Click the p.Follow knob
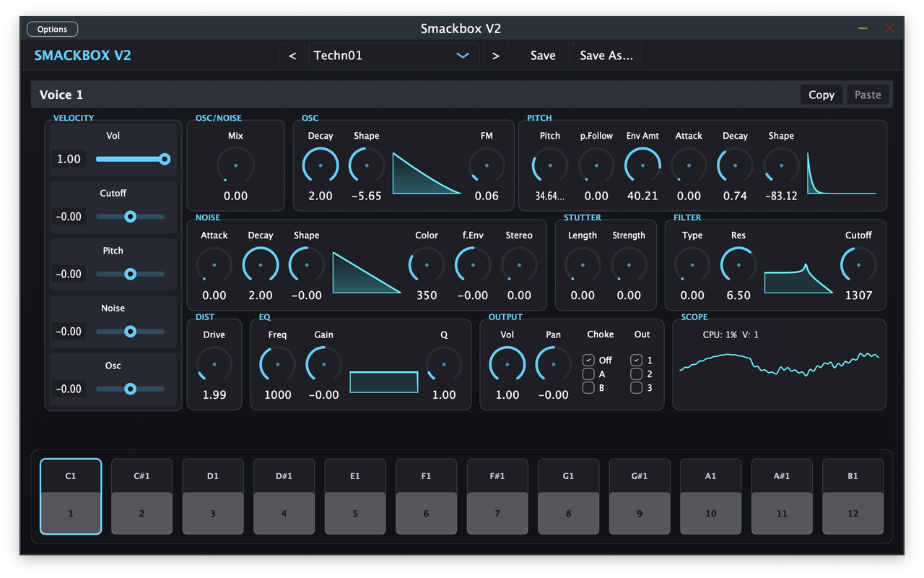This screenshot has width=924, height=578. [596, 165]
